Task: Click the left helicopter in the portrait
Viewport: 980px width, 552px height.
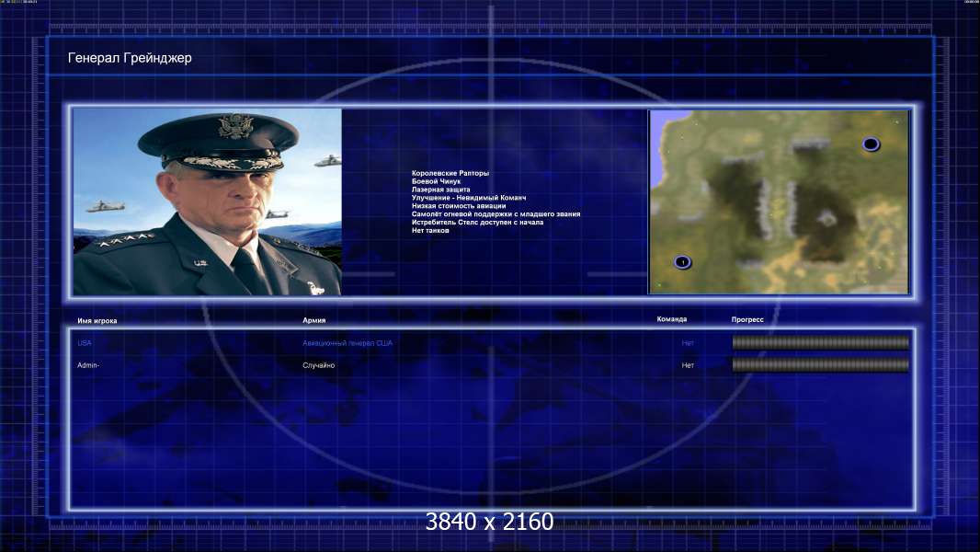Action: tap(105, 206)
